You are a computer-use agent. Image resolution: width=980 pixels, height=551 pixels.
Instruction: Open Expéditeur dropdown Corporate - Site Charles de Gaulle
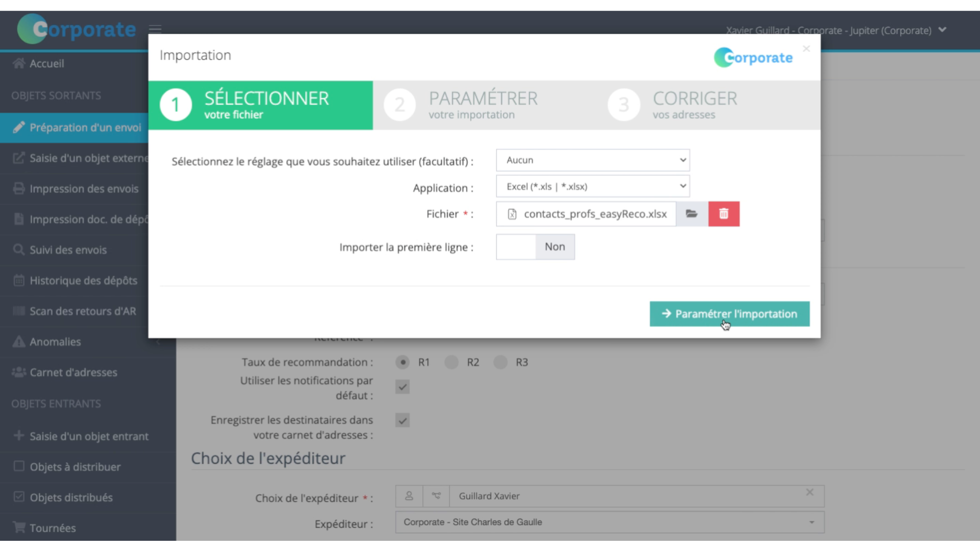pyautogui.click(x=609, y=522)
